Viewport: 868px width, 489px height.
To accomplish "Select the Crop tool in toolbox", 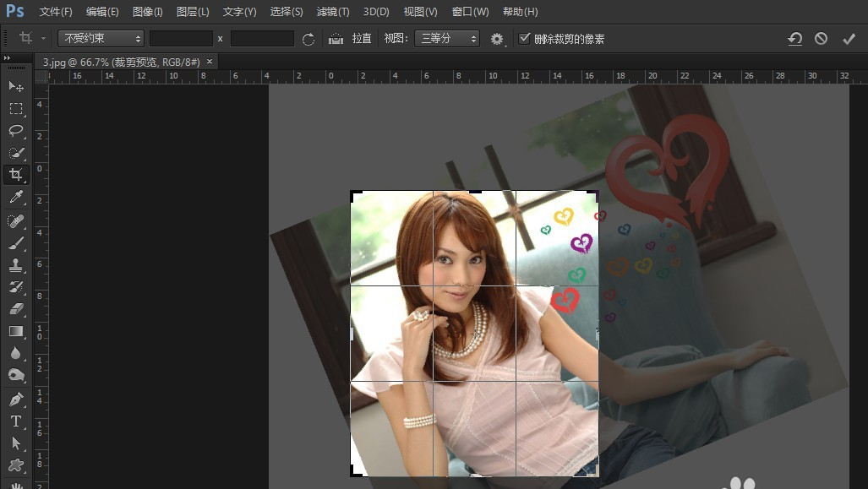I will 16,175.
